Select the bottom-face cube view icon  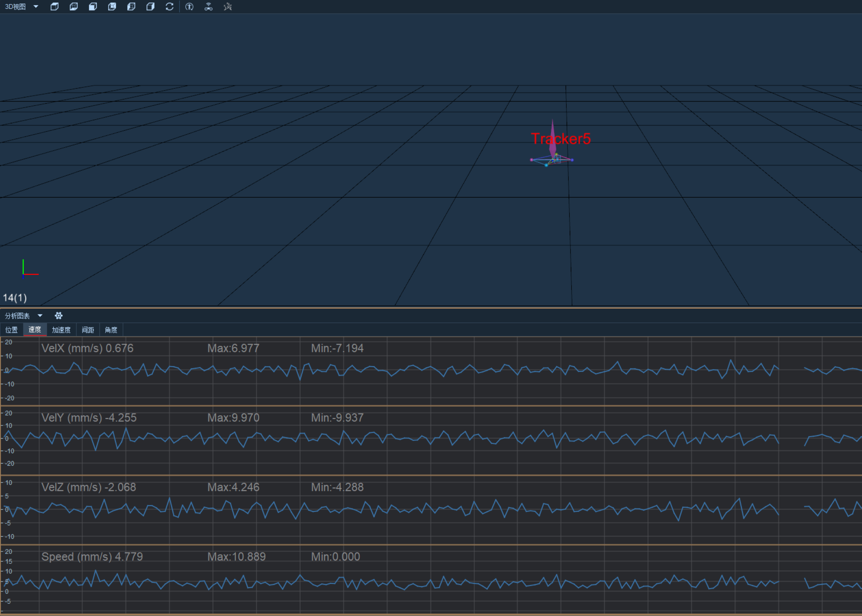click(73, 7)
